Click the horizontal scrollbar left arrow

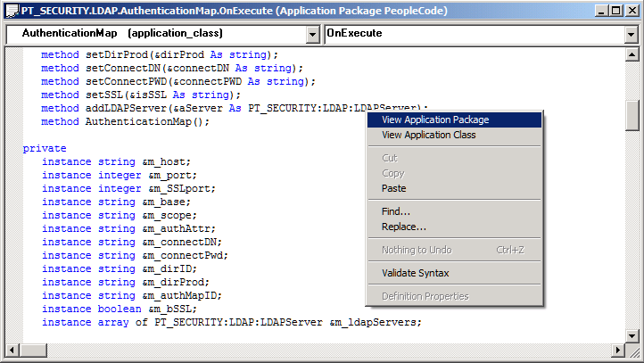pos(12,350)
